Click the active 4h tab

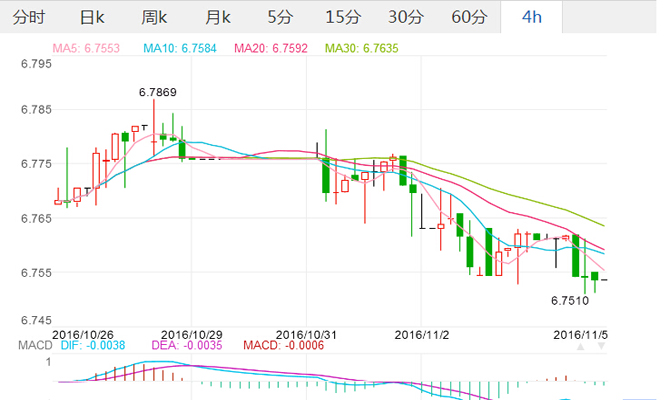click(532, 17)
